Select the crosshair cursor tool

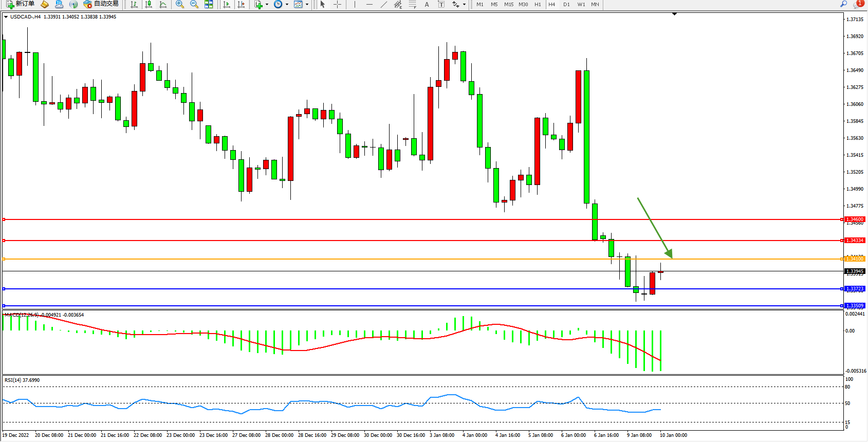tap(337, 4)
